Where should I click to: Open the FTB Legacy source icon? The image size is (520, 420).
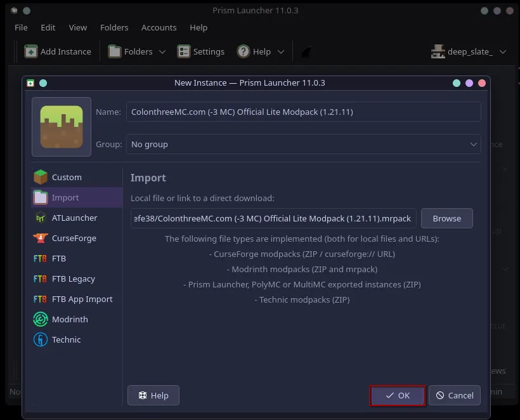(40, 279)
